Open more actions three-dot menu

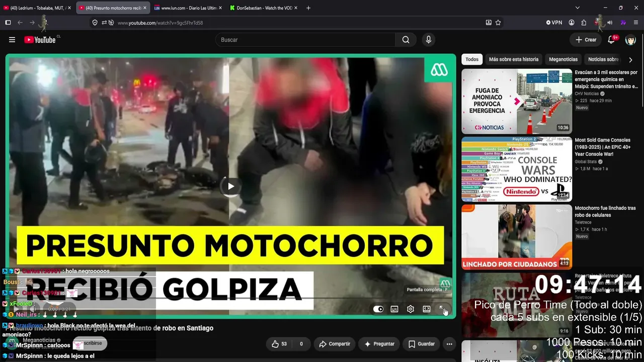[449, 344]
